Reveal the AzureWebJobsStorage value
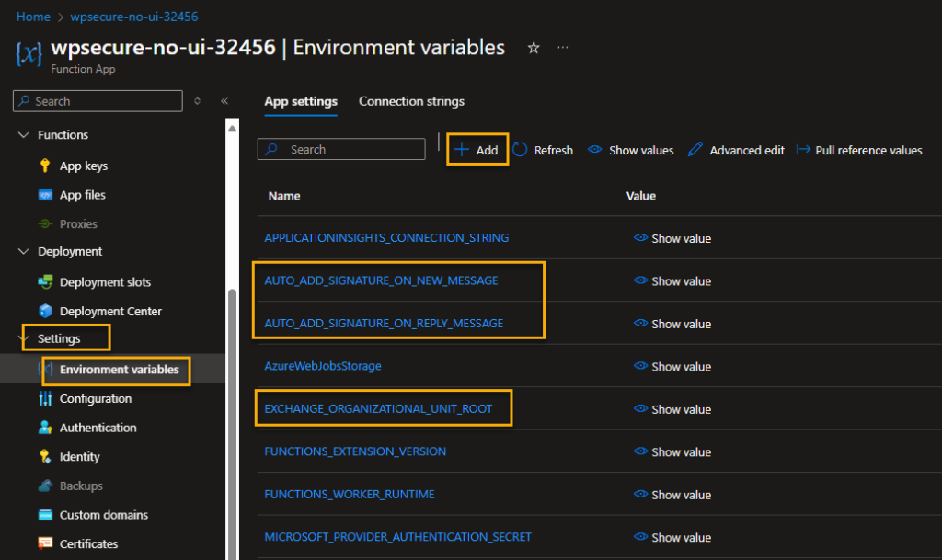The image size is (942, 560). coord(672,366)
